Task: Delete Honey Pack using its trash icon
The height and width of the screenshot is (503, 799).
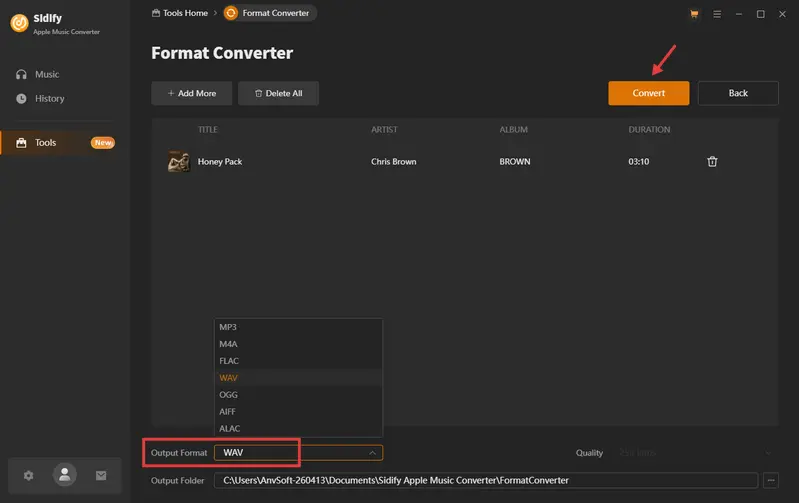Action: [712, 162]
